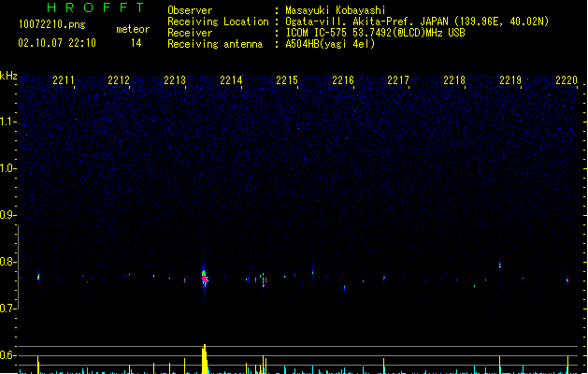This screenshot has height=374, width=588.
Task: Click the 1.0 kHz axis label
Action: coord(7,168)
